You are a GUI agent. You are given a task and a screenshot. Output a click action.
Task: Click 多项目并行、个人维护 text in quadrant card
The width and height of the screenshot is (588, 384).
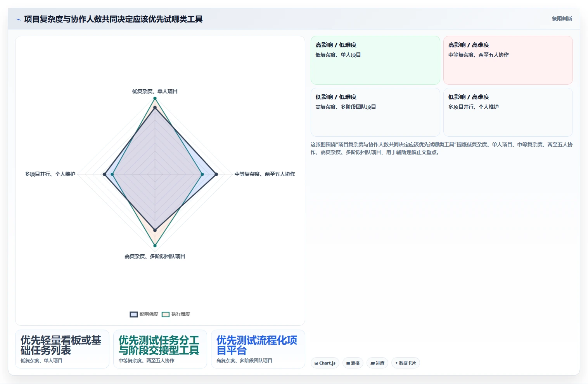[473, 107]
